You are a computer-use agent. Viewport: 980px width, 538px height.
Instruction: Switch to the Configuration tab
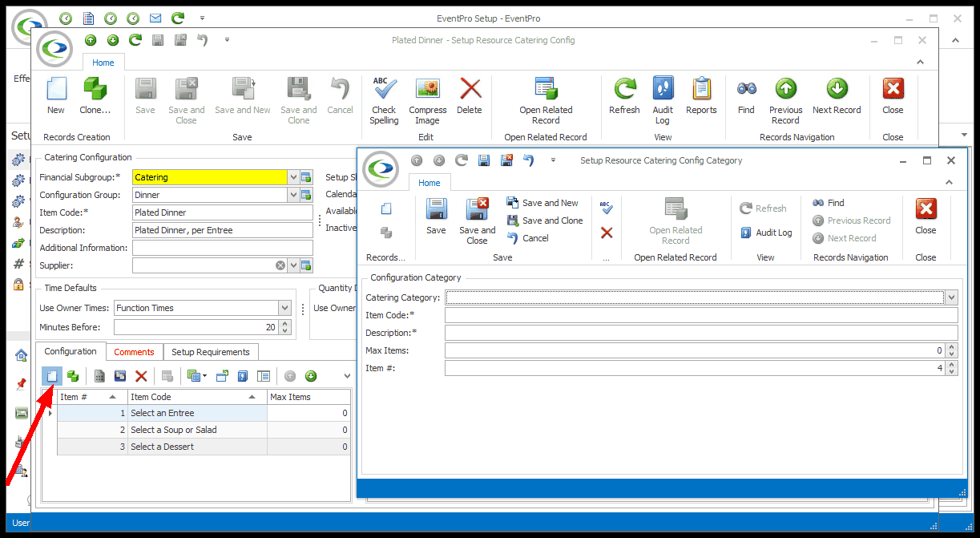[71, 351]
